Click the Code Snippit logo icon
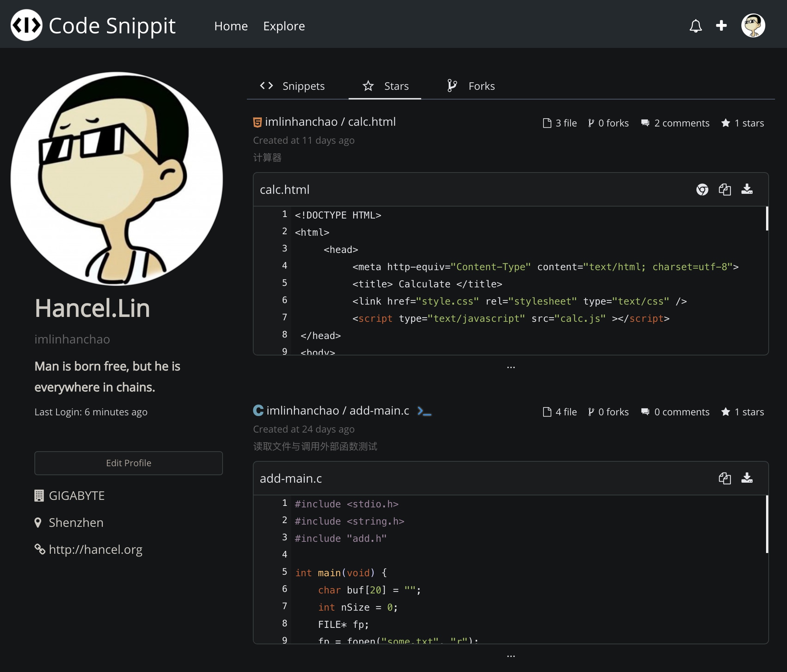The width and height of the screenshot is (787, 672). coord(26,25)
